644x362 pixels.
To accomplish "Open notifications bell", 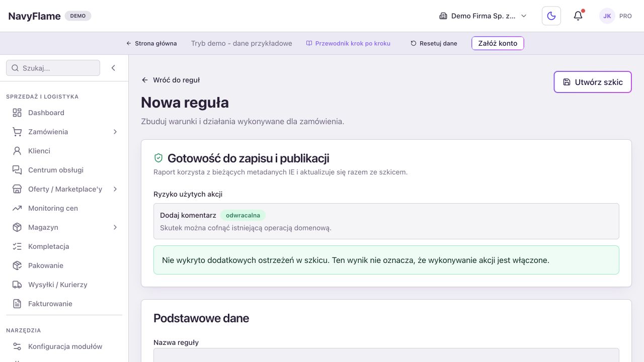I will pyautogui.click(x=578, y=16).
